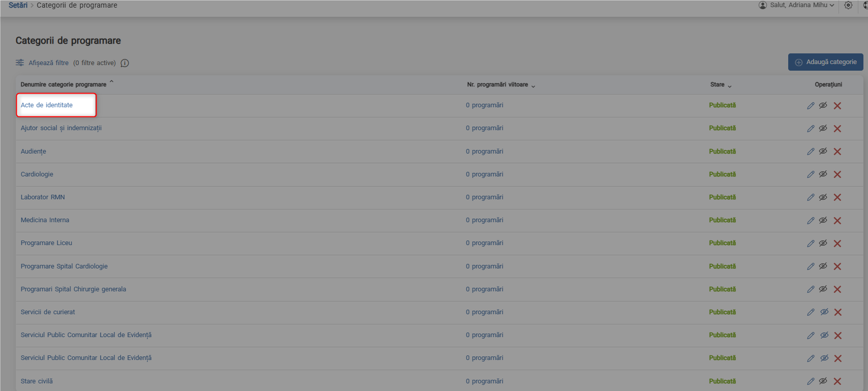The image size is (868, 391).
Task: Click the Adaugă categorie button
Action: 825,62
